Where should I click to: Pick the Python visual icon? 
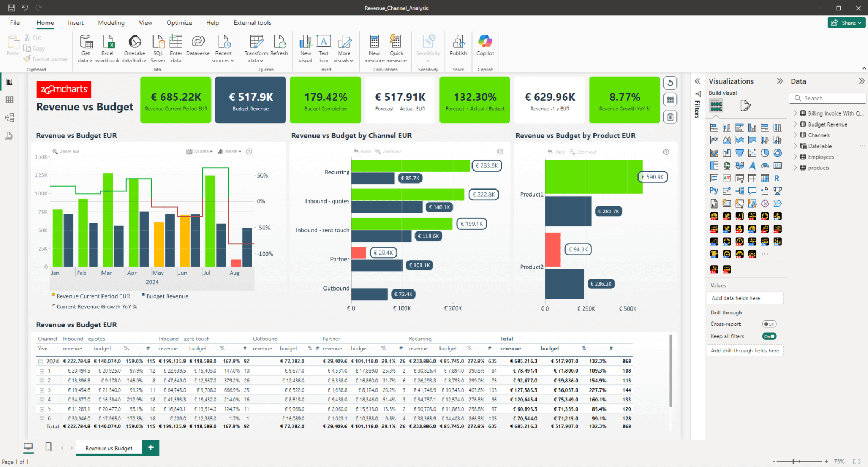pos(714,191)
